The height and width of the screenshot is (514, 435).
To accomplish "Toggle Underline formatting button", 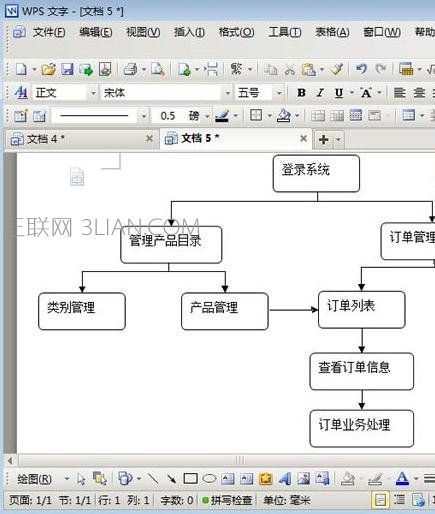I will pos(339,93).
